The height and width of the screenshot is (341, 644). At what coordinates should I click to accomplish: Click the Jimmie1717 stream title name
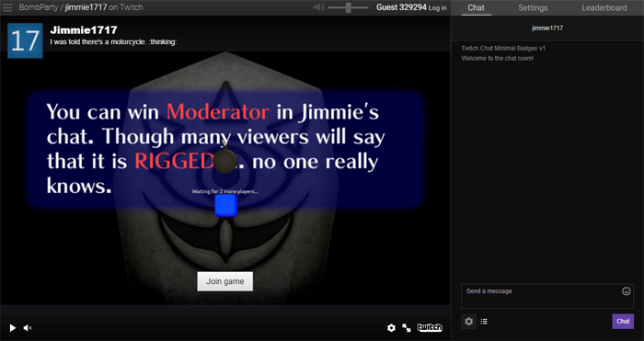coord(84,30)
